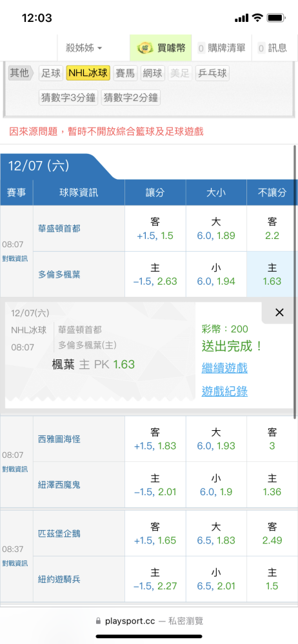This screenshot has width=298, height=644.
Task: Expand the 其他 category arrow
Action: pyautogui.click(x=21, y=73)
